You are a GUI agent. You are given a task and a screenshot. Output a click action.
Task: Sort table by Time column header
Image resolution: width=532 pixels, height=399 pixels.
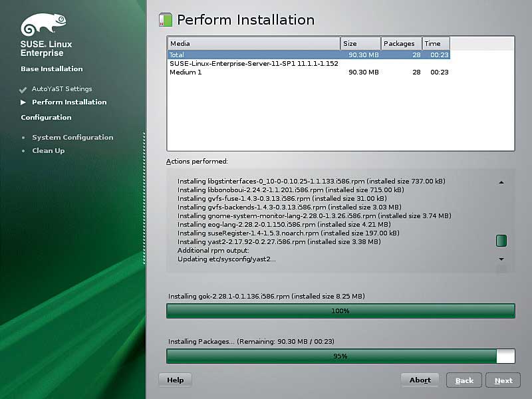click(x=436, y=43)
